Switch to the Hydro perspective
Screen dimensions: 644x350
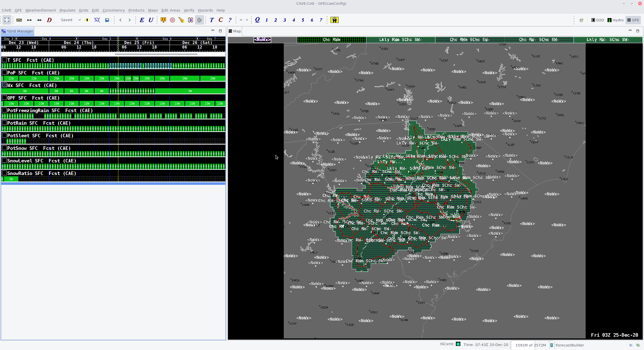(x=615, y=20)
